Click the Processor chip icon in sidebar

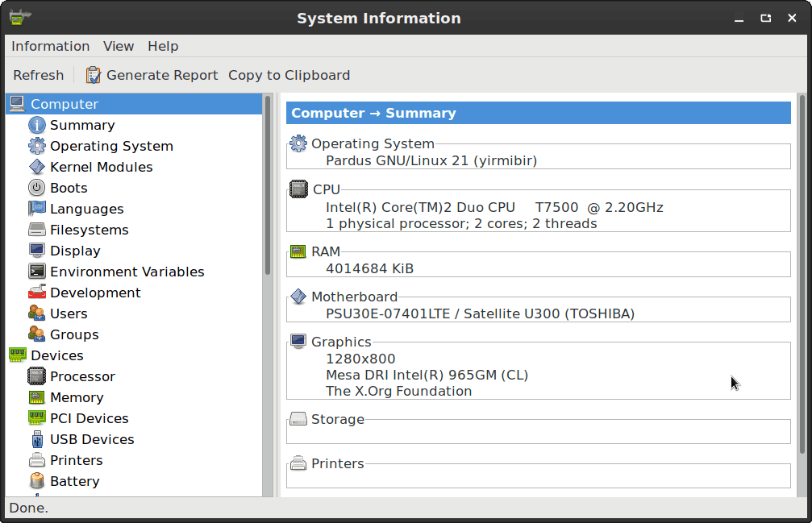37,376
